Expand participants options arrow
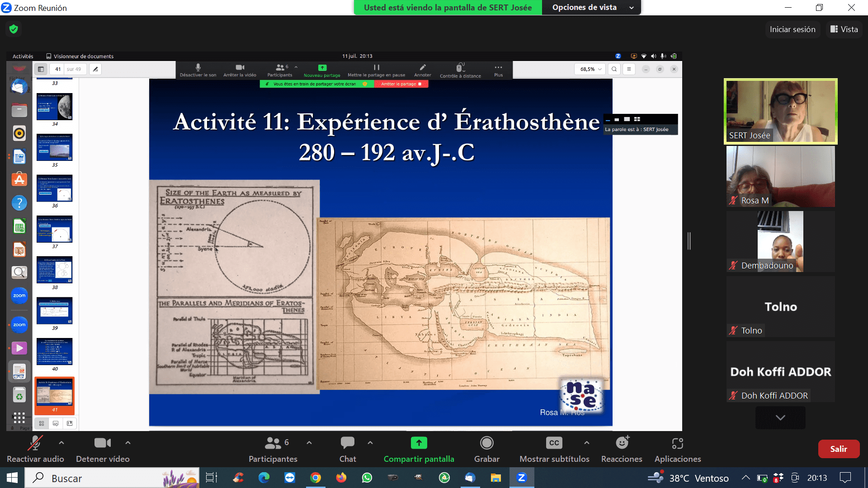868x488 pixels. coord(309,443)
